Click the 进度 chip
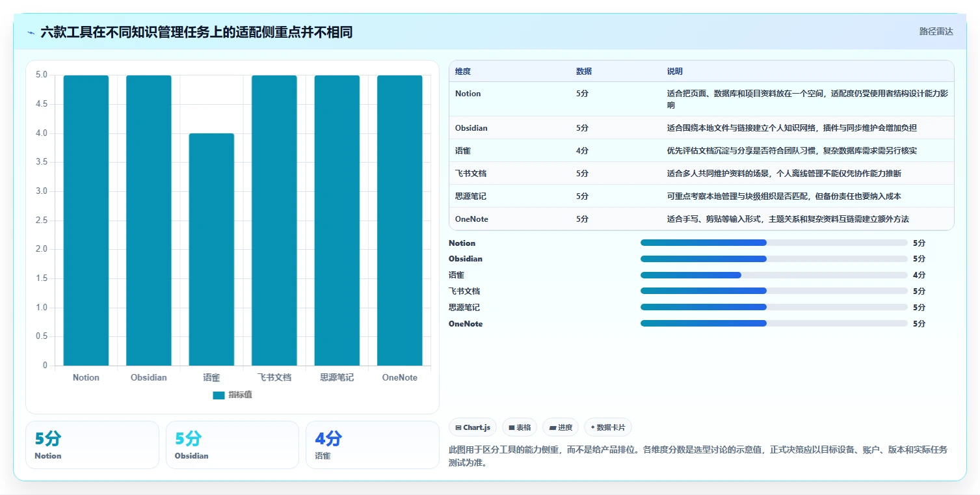 (x=561, y=427)
